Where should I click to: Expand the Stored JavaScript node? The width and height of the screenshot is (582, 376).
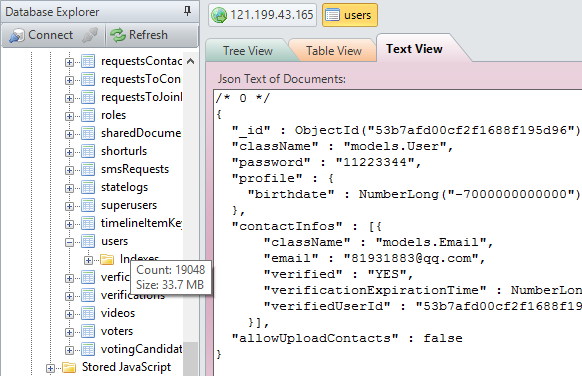[x=50, y=369]
